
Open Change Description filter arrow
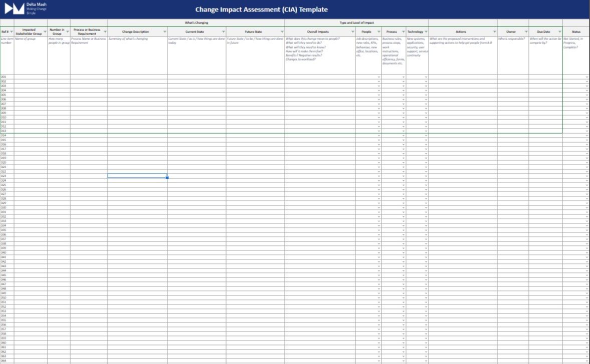pos(165,32)
